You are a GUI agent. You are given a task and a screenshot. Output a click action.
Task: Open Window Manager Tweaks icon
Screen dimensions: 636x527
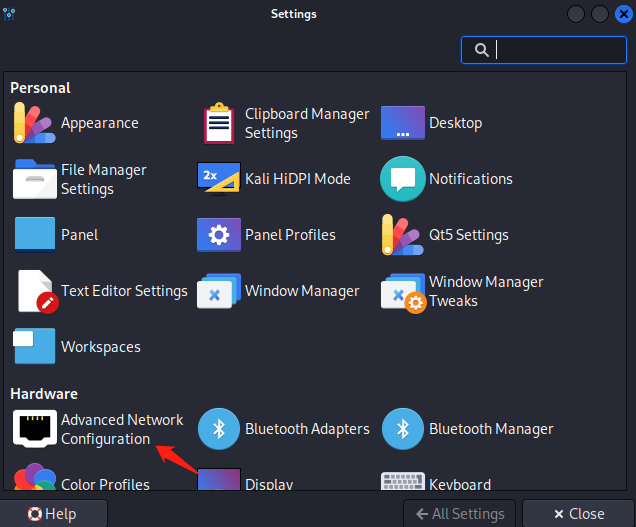point(403,291)
